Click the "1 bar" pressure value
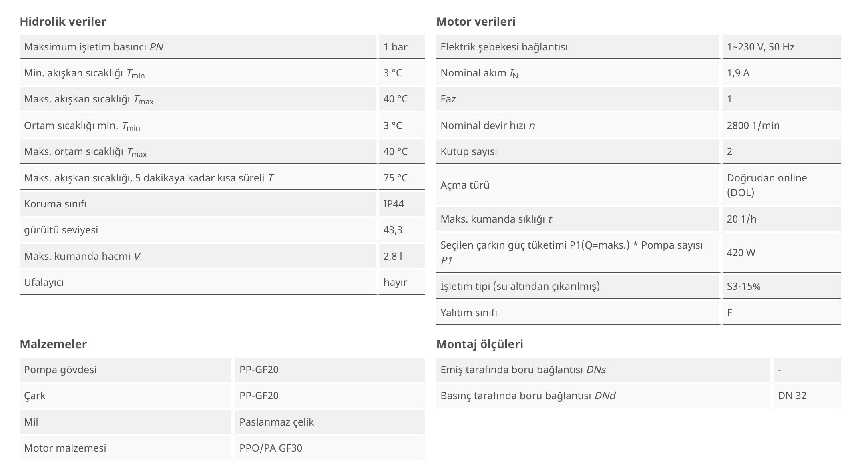This screenshot has height=474, width=868. point(395,47)
